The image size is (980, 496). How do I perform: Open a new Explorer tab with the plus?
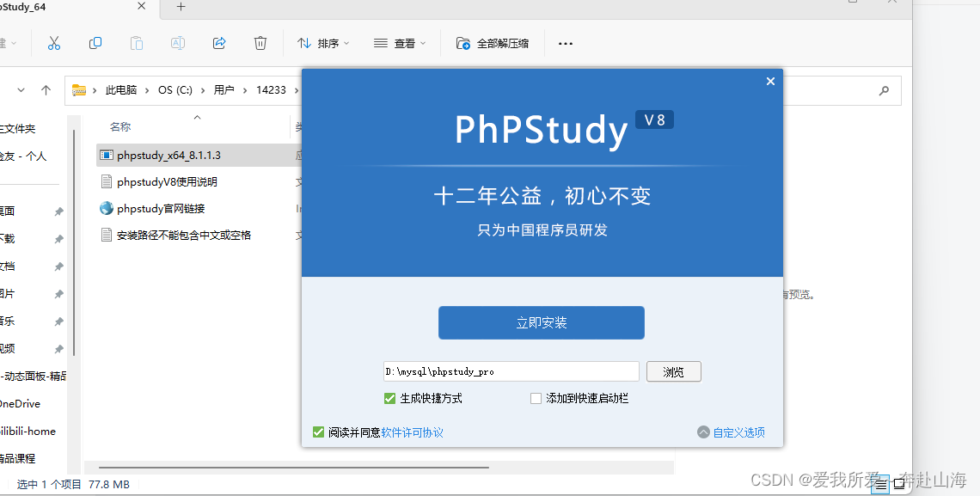click(181, 7)
